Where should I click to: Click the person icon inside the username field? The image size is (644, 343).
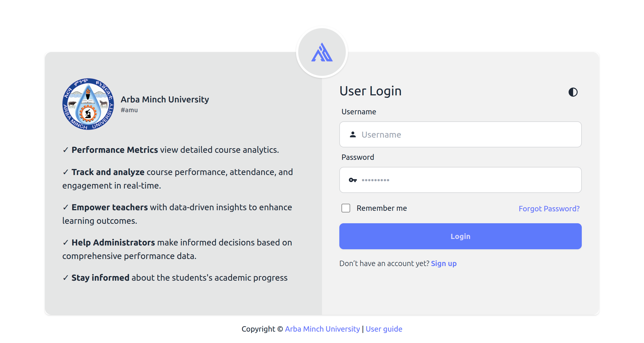click(353, 135)
